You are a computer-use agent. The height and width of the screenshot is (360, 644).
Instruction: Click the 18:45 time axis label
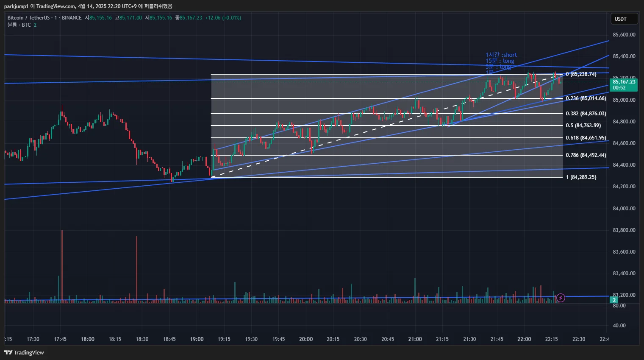[169, 339]
